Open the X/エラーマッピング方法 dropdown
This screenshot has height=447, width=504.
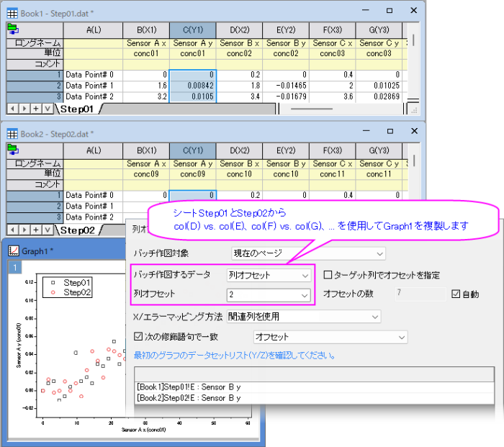tap(304, 317)
